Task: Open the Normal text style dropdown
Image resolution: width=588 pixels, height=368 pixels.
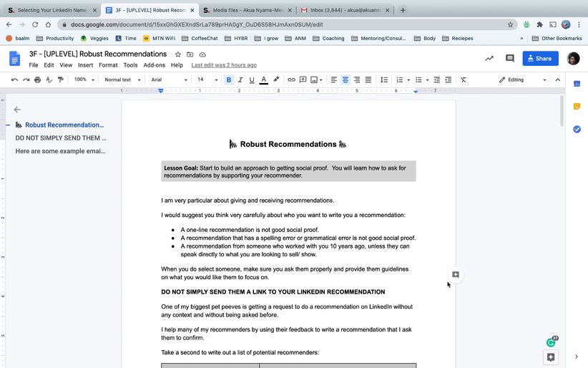Action: point(122,79)
